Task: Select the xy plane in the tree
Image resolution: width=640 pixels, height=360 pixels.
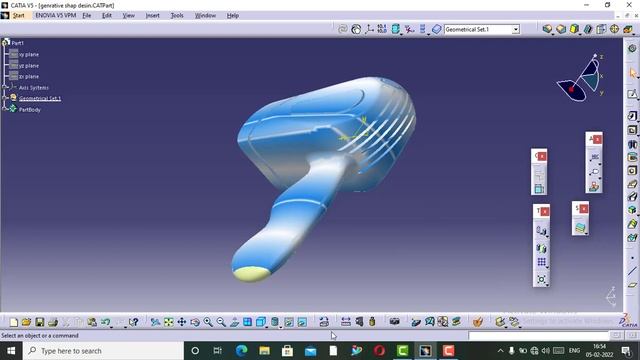Action: (x=29, y=54)
